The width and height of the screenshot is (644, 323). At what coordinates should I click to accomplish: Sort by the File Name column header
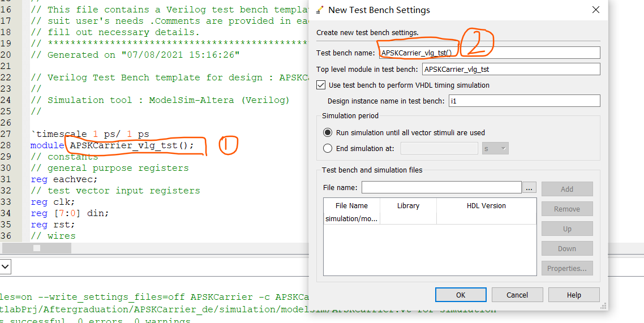coord(351,206)
